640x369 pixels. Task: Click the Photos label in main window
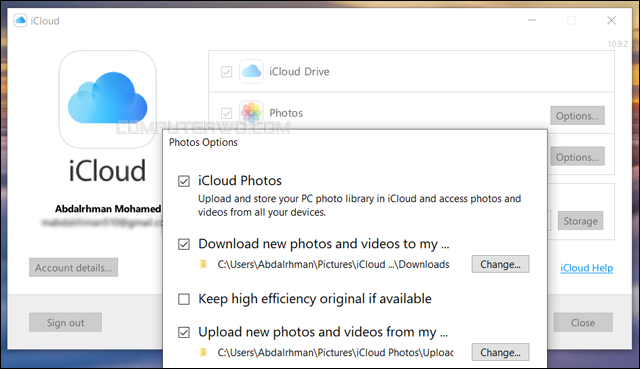(x=286, y=113)
